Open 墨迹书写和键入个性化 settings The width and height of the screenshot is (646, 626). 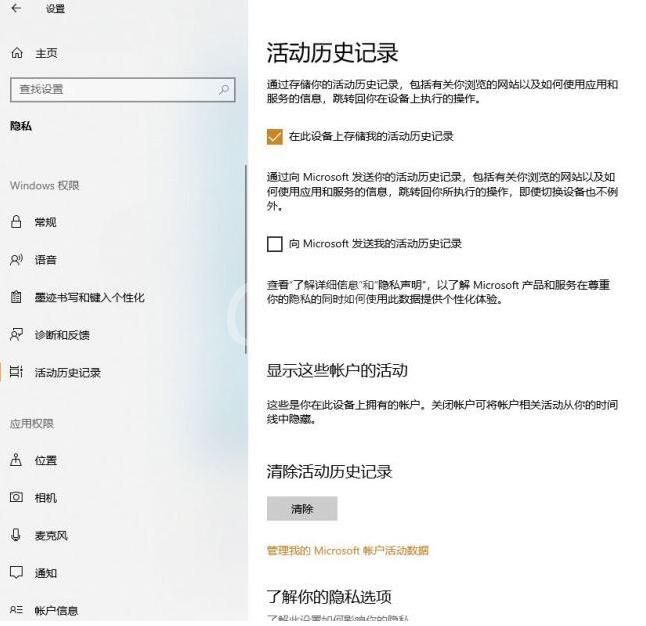(89, 297)
